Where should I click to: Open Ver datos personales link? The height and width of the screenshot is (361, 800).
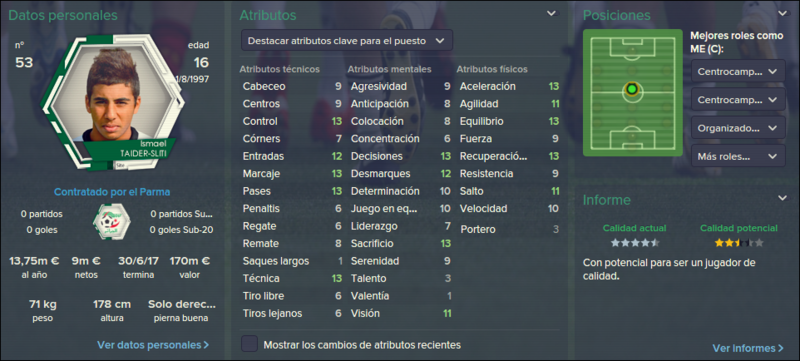pos(153,345)
